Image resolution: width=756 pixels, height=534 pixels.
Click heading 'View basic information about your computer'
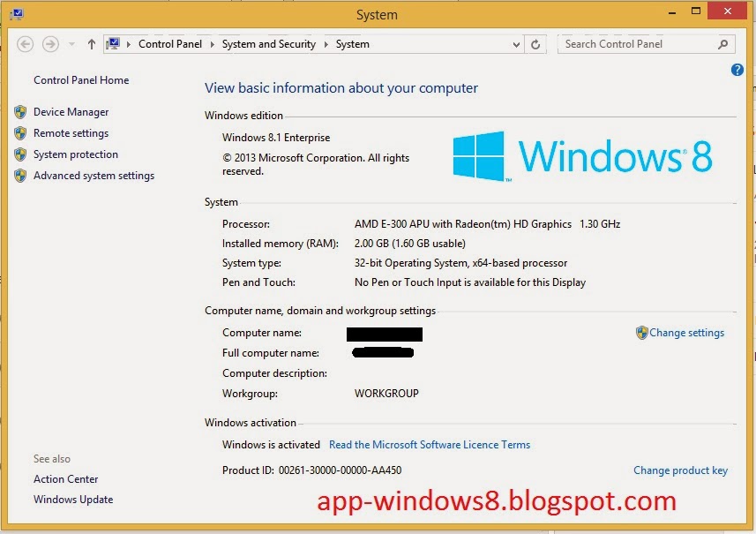(x=341, y=88)
